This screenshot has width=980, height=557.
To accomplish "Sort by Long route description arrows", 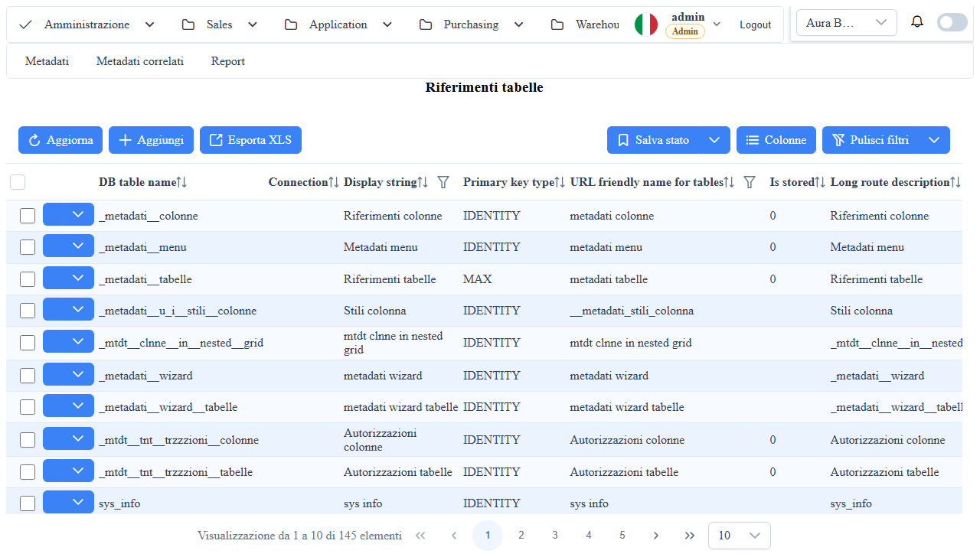I will (x=955, y=182).
